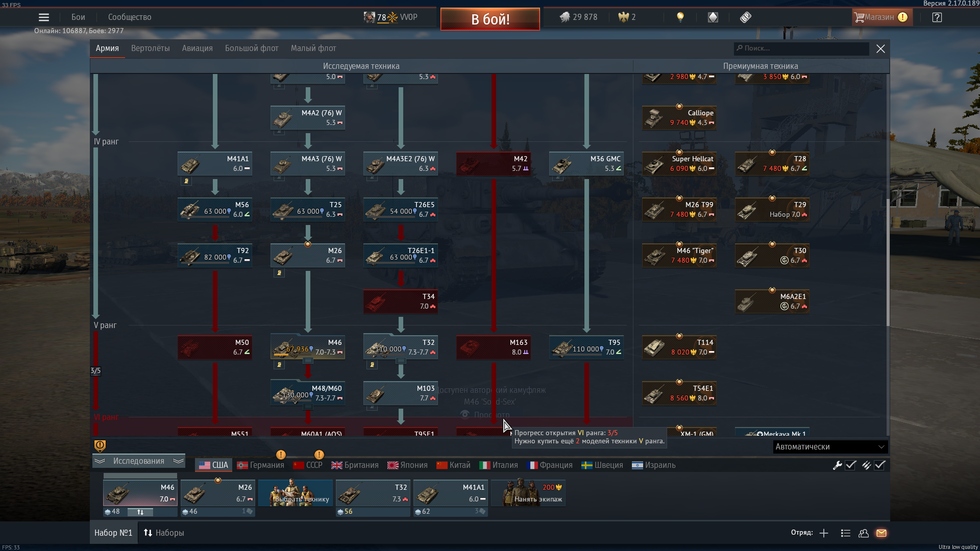Select Китай nation flag tab

(x=453, y=465)
